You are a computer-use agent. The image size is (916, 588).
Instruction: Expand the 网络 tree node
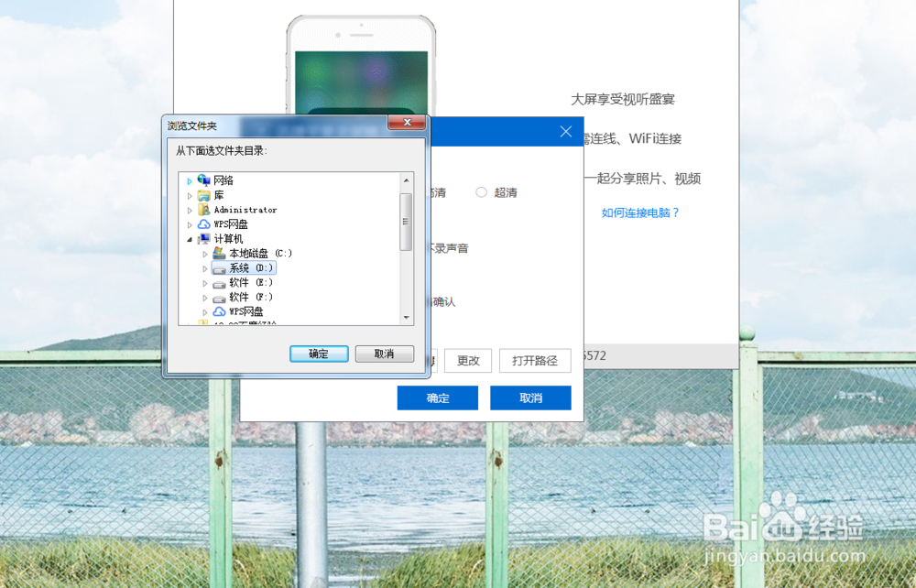(190, 181)
